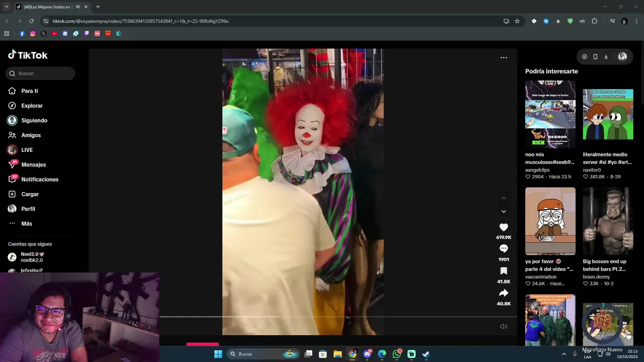Open Chrome three-dots menu

click(637, 21)
